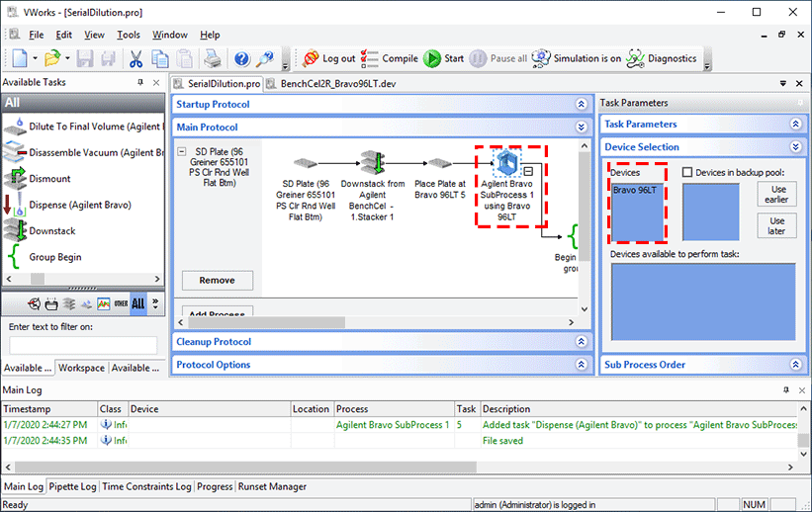Switch to the Workspace tab

coord(81,368)
